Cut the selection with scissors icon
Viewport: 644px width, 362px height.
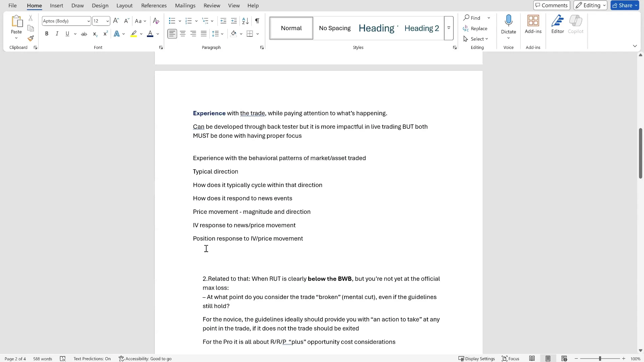coord(31,18)
